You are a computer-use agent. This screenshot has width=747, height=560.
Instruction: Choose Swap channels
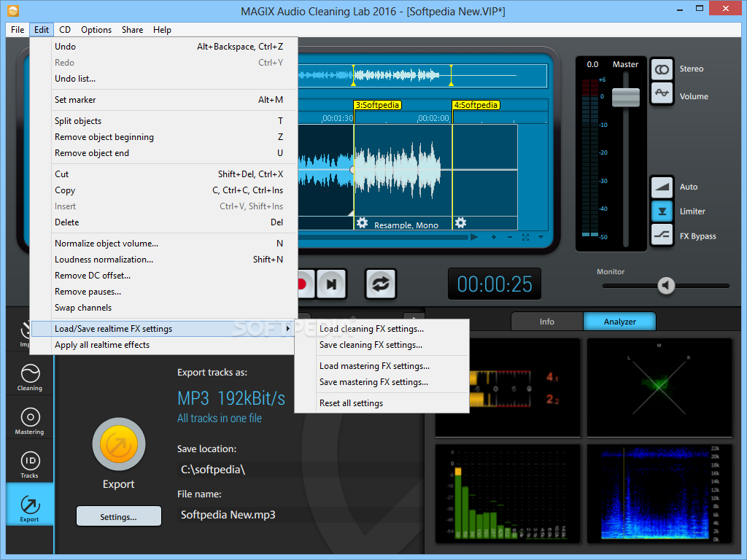(164, 308)
